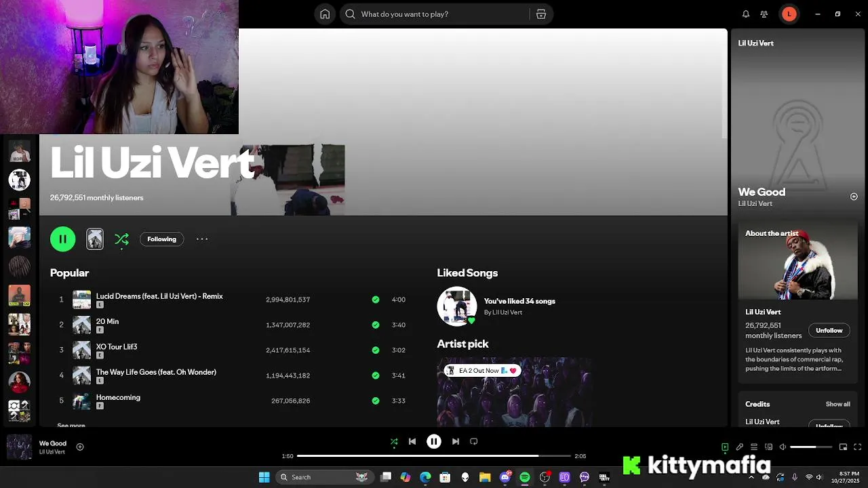This screenshot has height=488, width=868.
Task: Expand the popular list with See more
Action: click(71, 425)
